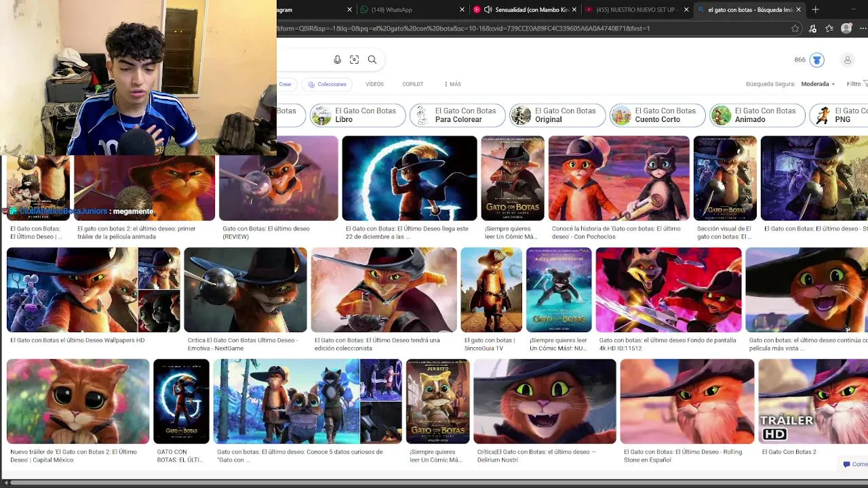Close the WhatsApp tab
Viewport: 868px width, 488px height.
pyautogui.click(x=462, y=9)
